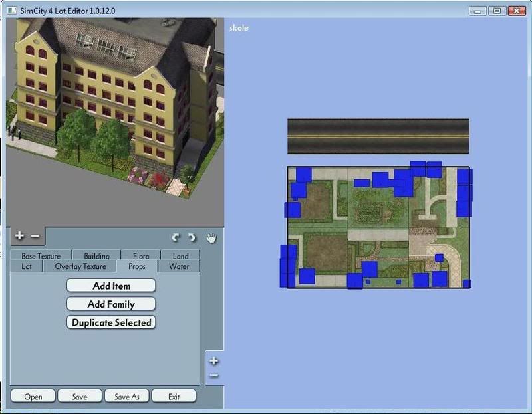The height and width of the screenshot is (414, 532).
Task: Rotate preview clockwise arrow icon
Action: pyautogui.click(x=192, y=237)
